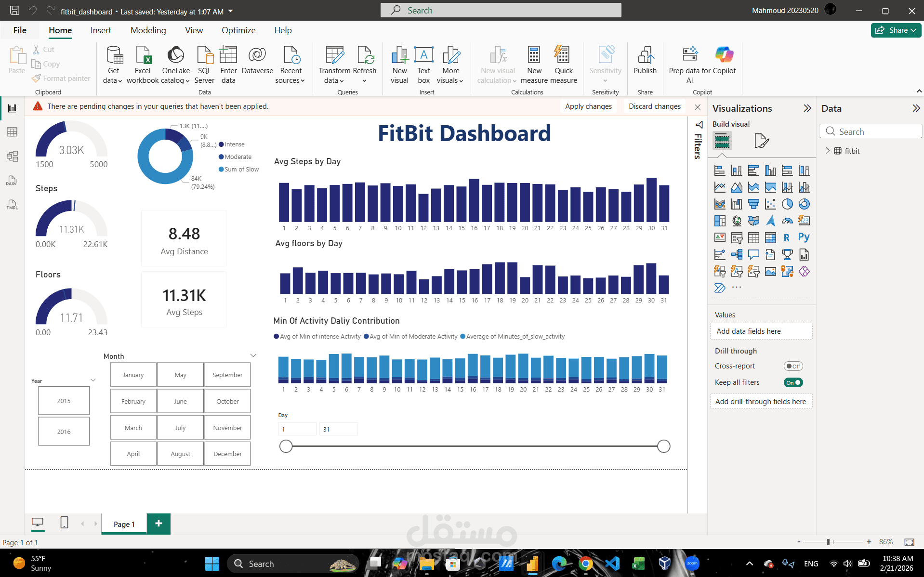Select the Python visual
The image size is (924, 577).
tap(804, 237)
